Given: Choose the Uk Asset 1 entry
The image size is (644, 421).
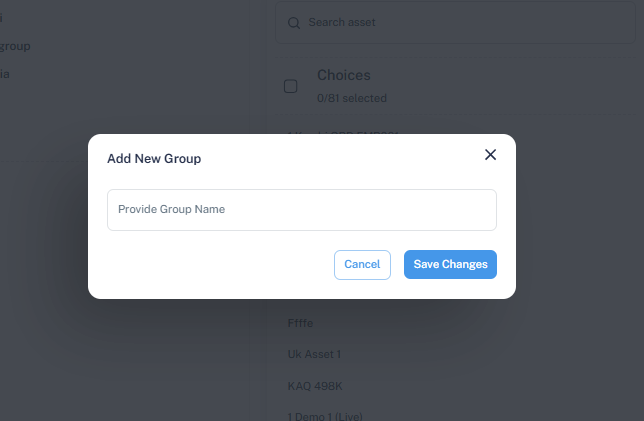Looking at the screenshot, I should (x=314, y=355).
